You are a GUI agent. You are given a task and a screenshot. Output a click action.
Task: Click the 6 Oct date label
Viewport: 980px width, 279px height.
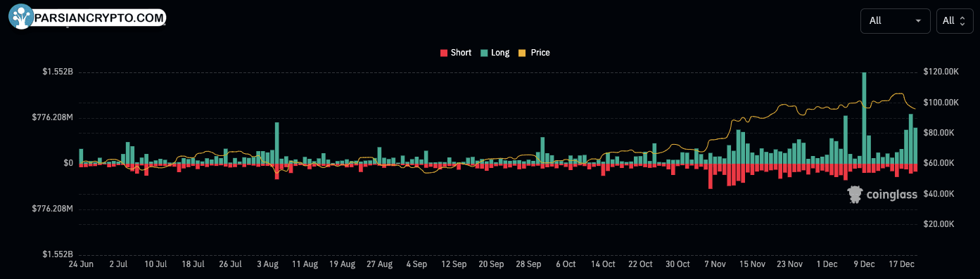566,264
